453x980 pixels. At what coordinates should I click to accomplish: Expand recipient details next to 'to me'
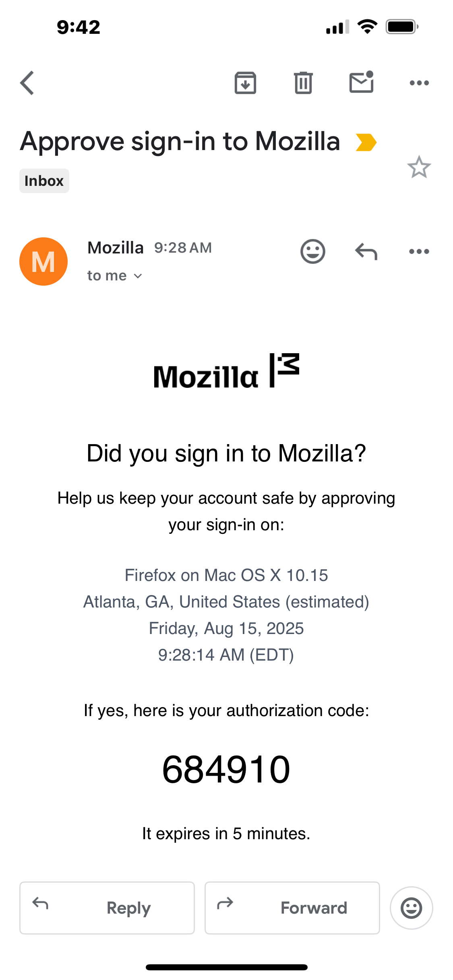coord(138,276)
